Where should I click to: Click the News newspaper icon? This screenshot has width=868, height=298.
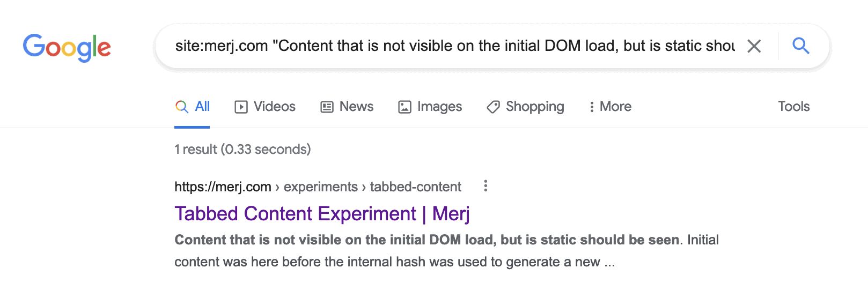(x=327, y=107)
